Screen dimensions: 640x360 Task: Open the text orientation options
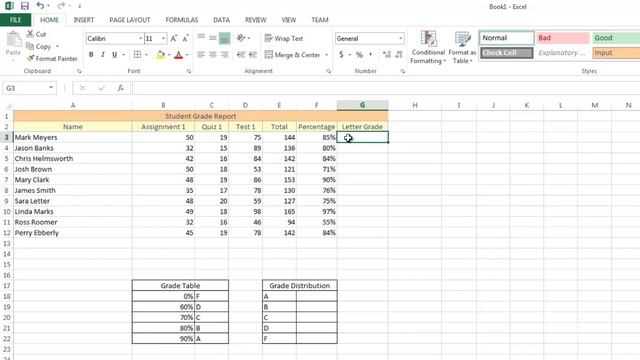tap(243, 38)
